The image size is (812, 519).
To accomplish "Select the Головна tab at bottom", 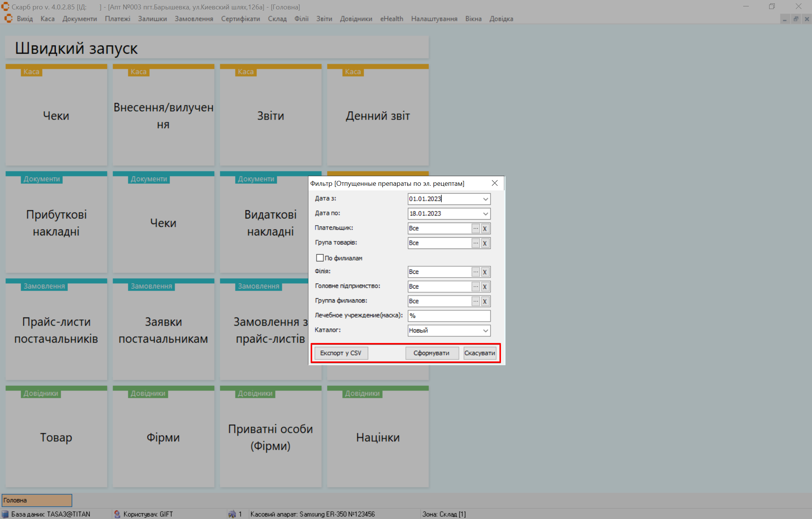I will [37, 500].
